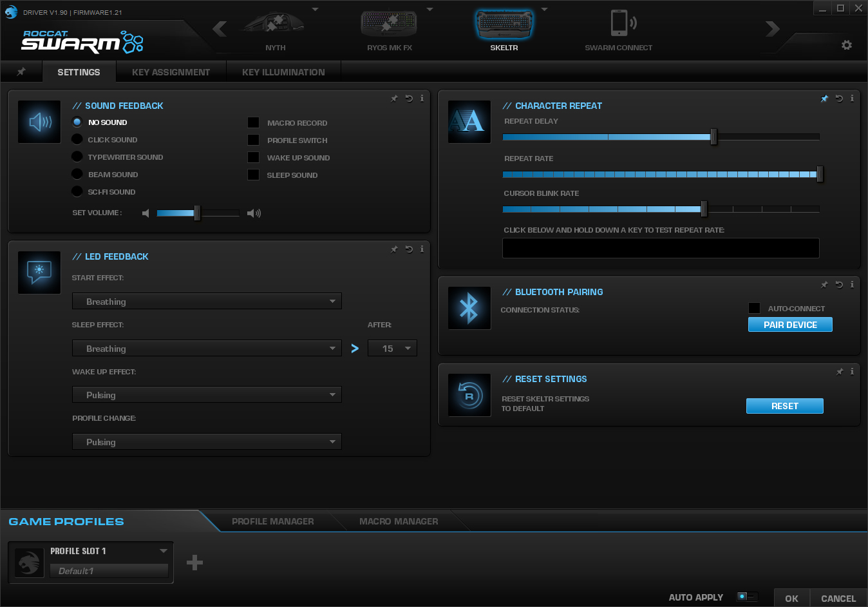Select the Sci-Fi Sound option
Screen dimensions: 868x607
(77, 191)
